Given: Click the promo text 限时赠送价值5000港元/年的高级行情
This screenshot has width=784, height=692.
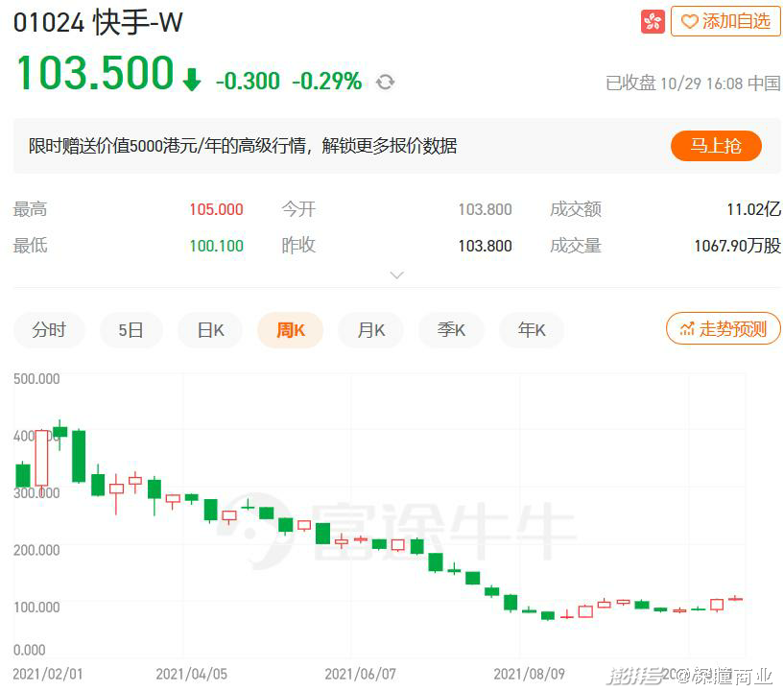Looking at the screenshot, I should [168, 146].
